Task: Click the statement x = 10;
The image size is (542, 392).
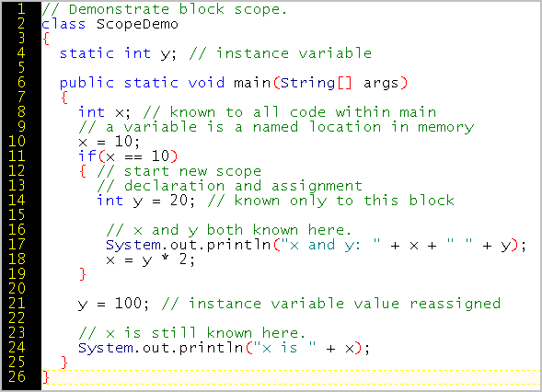Action: [110, 142]
